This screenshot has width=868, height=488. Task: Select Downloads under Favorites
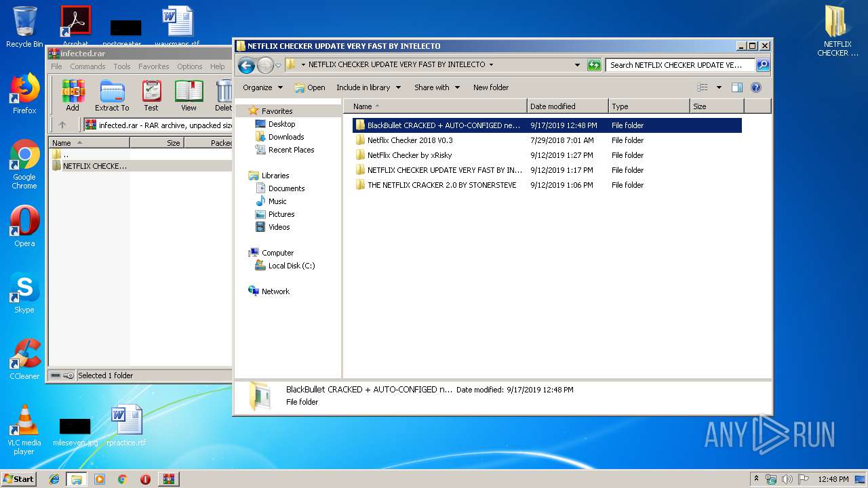(x=279, y=137)
